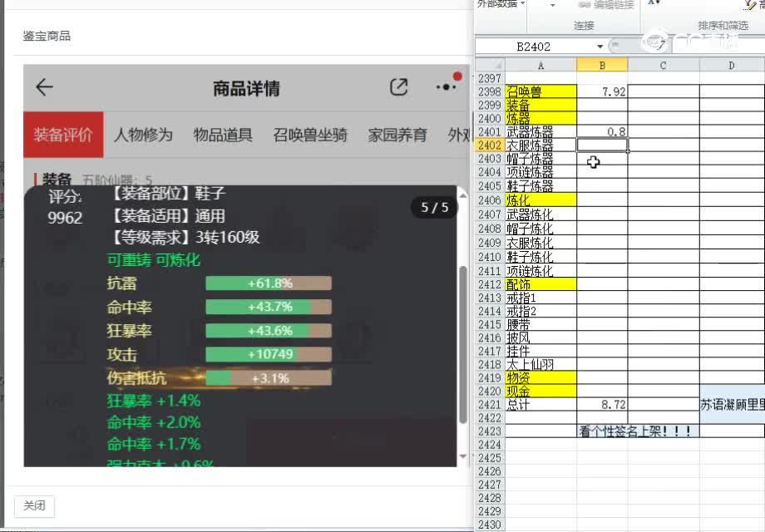Switch to the 召唤兽坐骑 tab
Image resolution: width=765 pixels, height=532 pixels.
coord(309,135)
